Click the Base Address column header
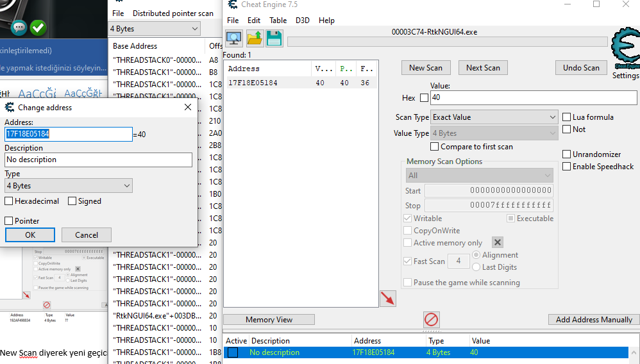The height and width of the screenshot is (364, 640). [x=157, y=46]
